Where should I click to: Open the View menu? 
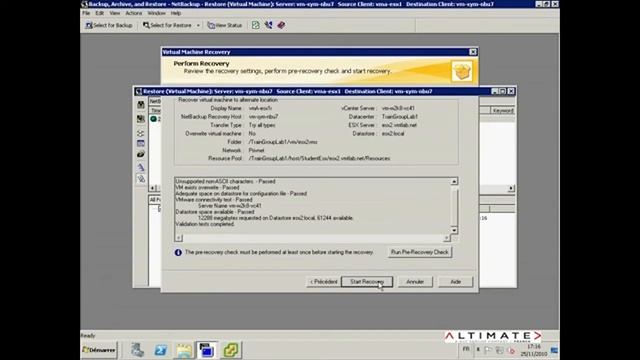(115, 13)
